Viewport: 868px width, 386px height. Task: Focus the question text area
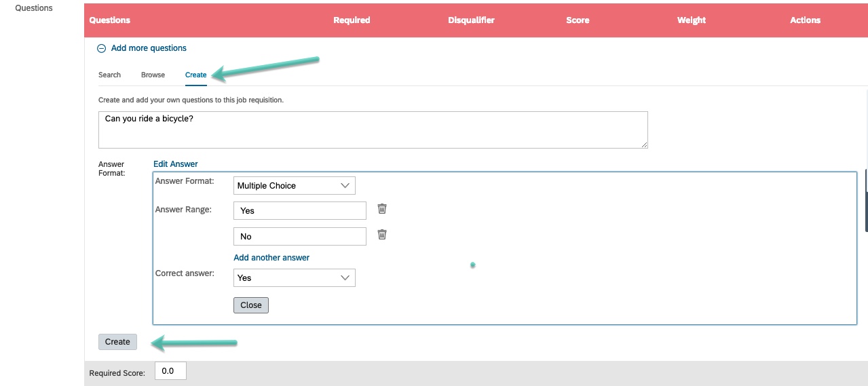pos(373,130)
